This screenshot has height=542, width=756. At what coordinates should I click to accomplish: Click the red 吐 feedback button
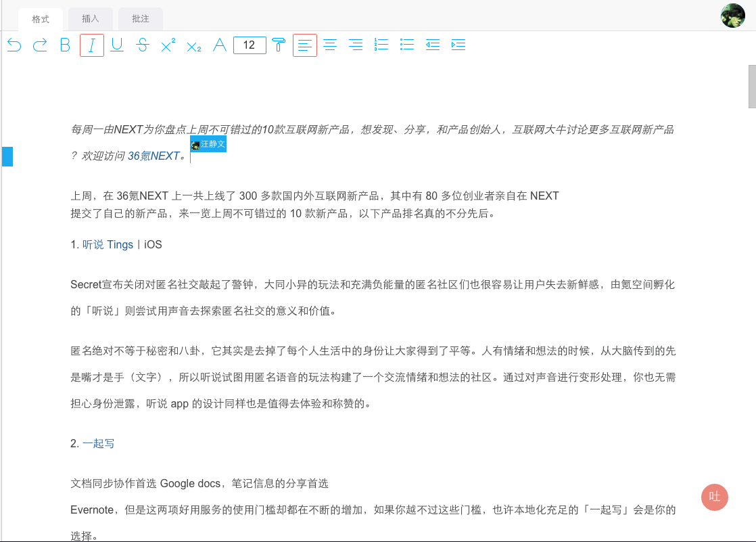click(x=715, y=497)
